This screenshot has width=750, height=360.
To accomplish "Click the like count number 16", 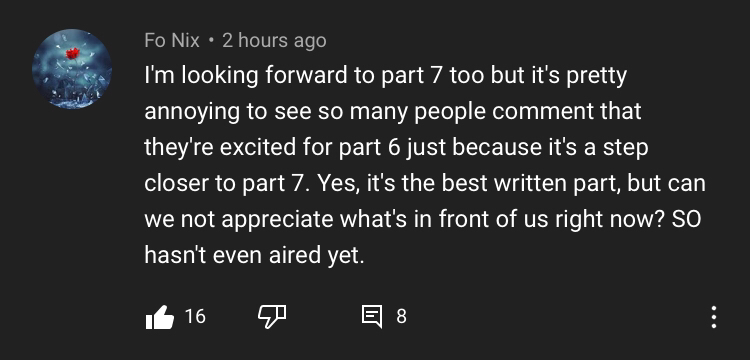I will pos(195,316).
